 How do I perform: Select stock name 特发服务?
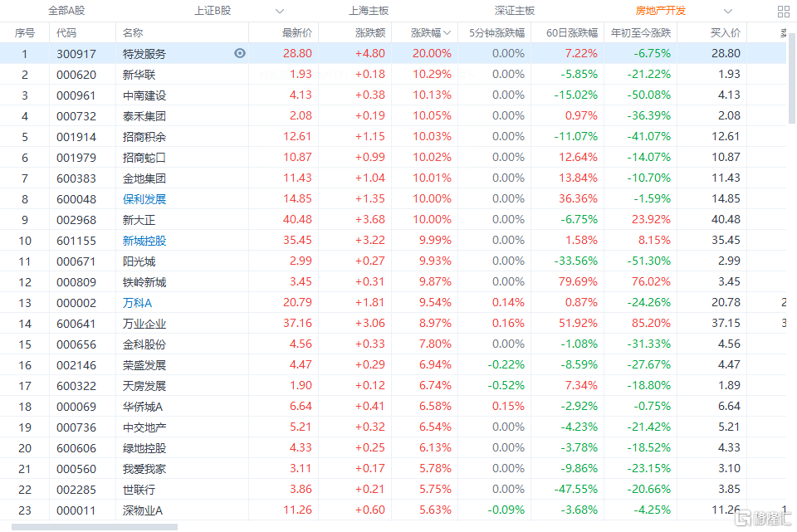click(x=144, y=54)
